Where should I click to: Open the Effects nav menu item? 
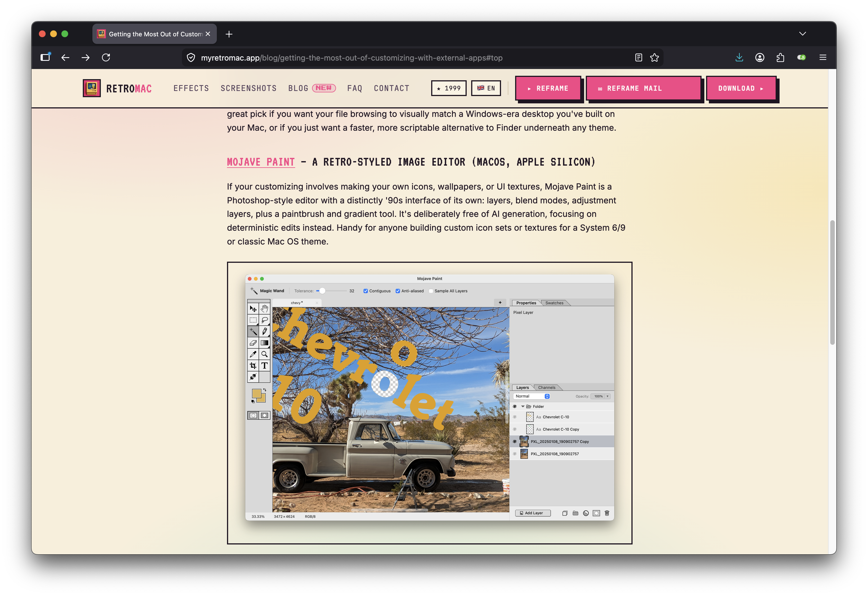pyautogui.click(x=191, y=88)
